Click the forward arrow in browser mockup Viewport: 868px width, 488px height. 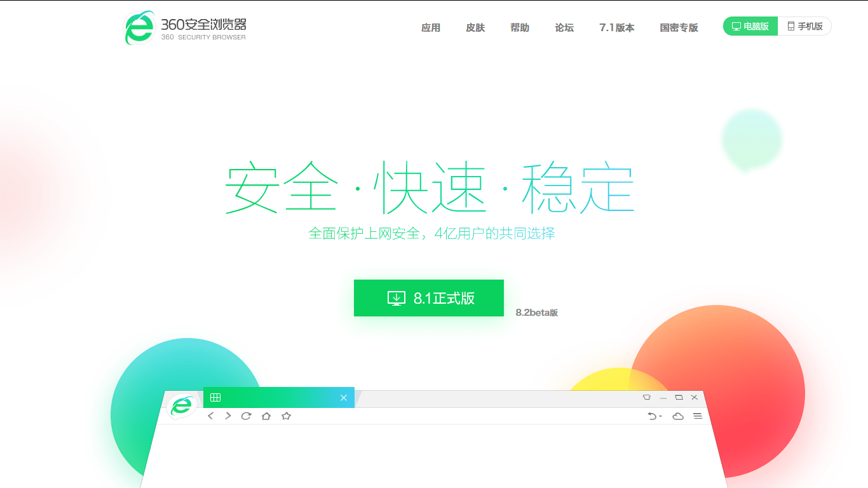[x=228, y=416]
